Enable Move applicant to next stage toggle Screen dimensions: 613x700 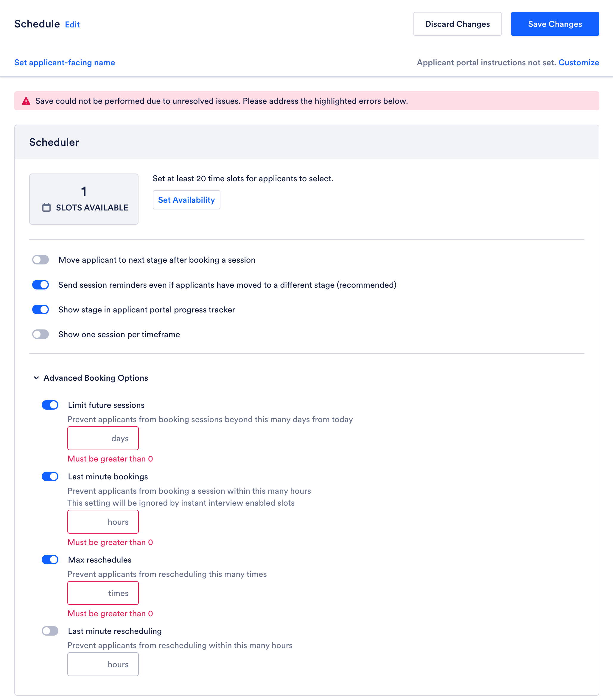coord(41,260)
